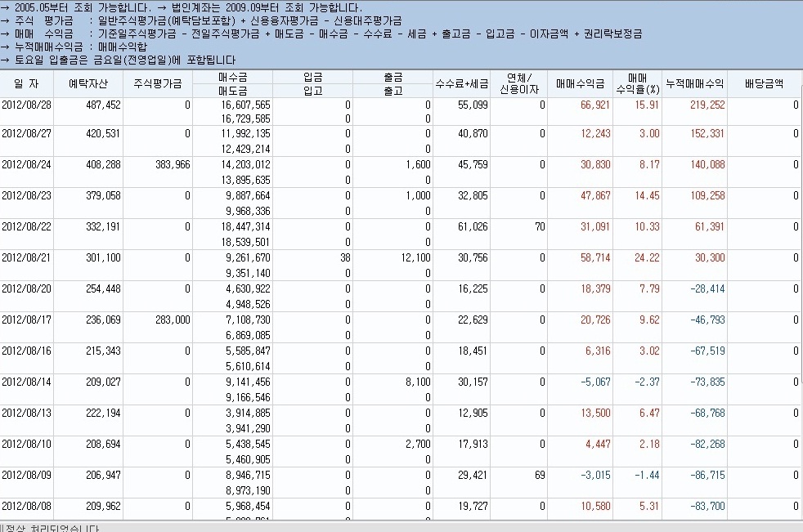
Task: Select the 2012/08/23 date cell
Action: (x=27, y=195)
